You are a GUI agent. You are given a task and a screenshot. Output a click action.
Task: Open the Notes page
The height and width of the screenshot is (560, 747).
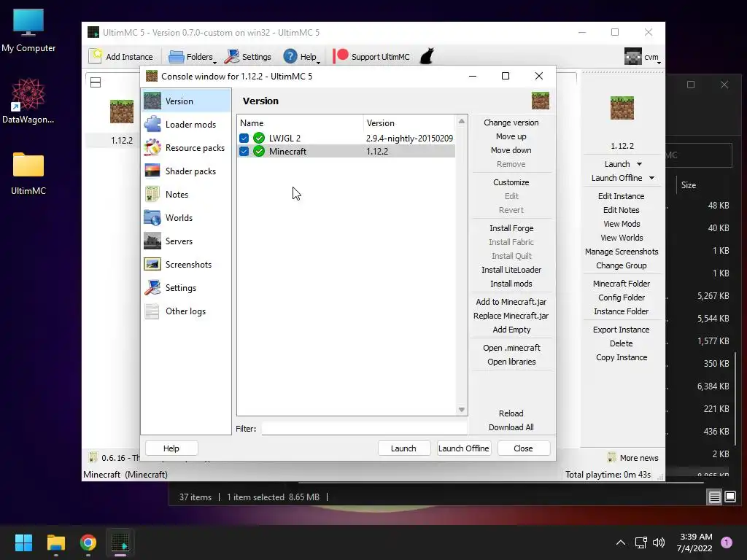coord(186,194)
